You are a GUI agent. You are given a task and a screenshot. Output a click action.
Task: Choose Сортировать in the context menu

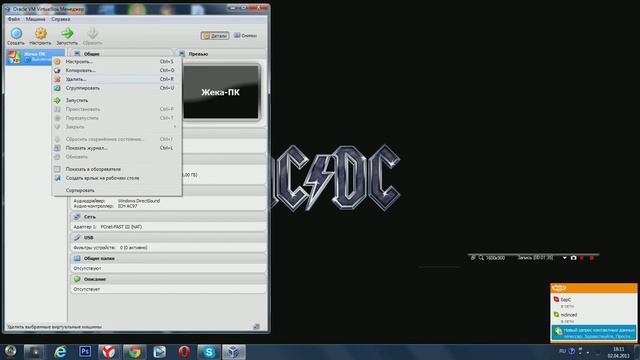pos(117,190)
